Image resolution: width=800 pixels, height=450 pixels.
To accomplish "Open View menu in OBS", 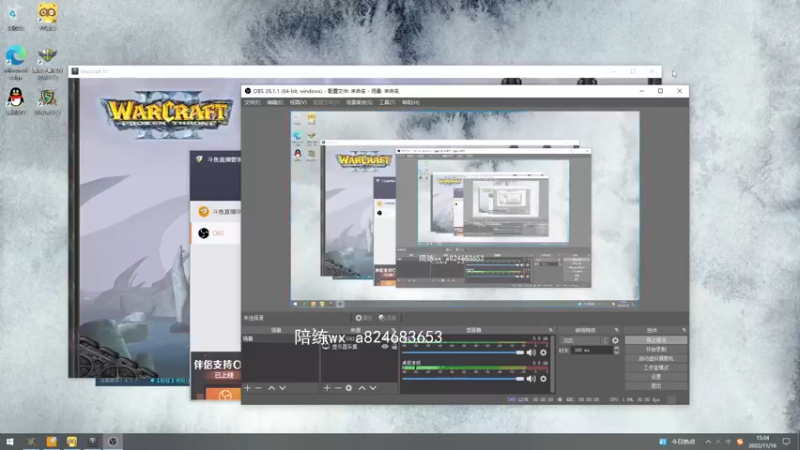I will click(298, 103).
